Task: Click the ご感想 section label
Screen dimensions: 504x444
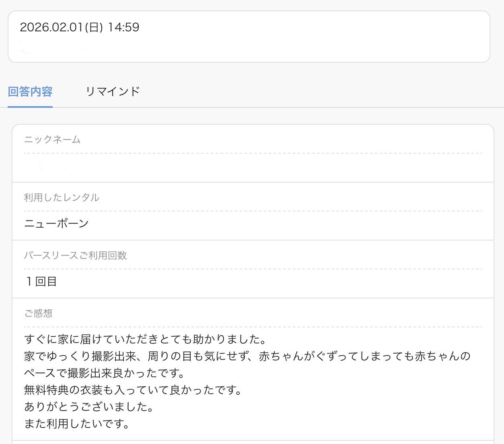Action: click(x=39, y=313)
